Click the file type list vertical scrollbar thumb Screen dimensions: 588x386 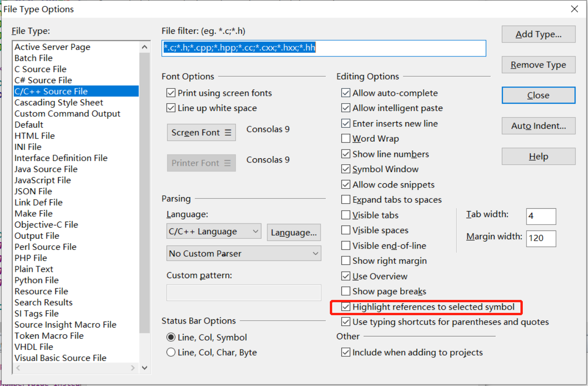tap(144, 193)
